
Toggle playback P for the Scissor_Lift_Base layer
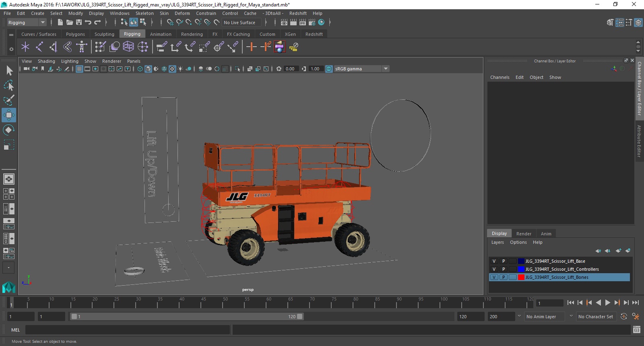click(x=504, y=261)
